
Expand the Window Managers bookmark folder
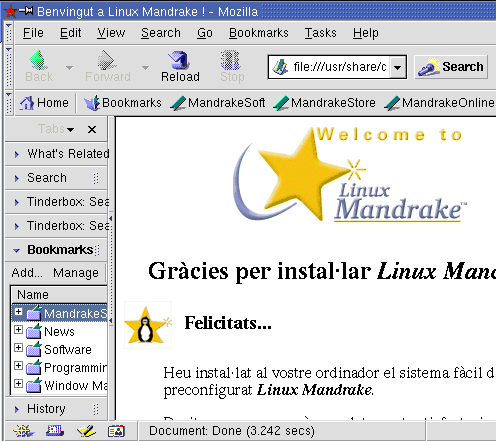18,384
